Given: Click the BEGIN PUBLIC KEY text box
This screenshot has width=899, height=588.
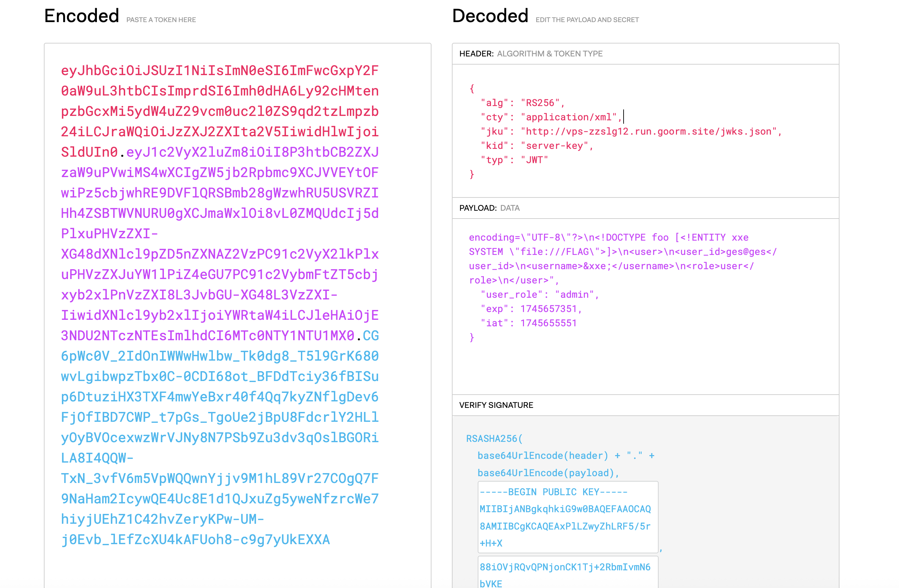Looking at the screenshot, I should click(567, 517).
